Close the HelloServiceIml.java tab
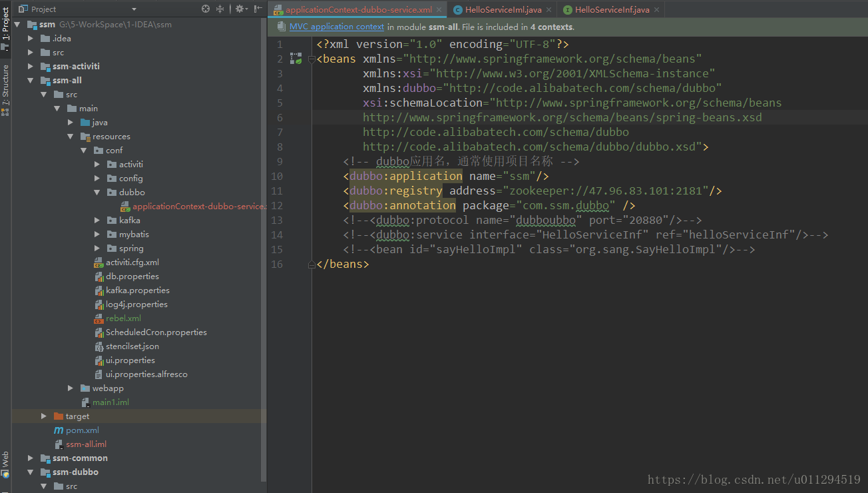 (x=548, y=10)
